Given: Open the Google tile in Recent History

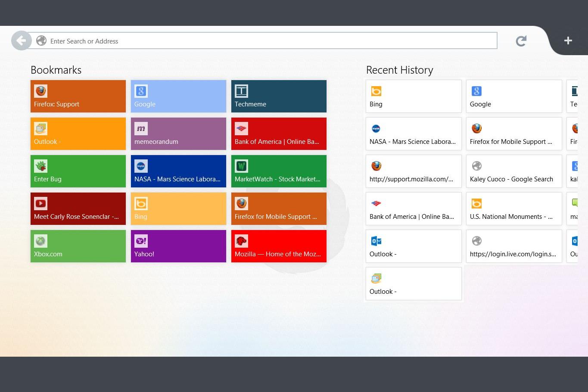Looking at the screenshot, I should point(514,96).
